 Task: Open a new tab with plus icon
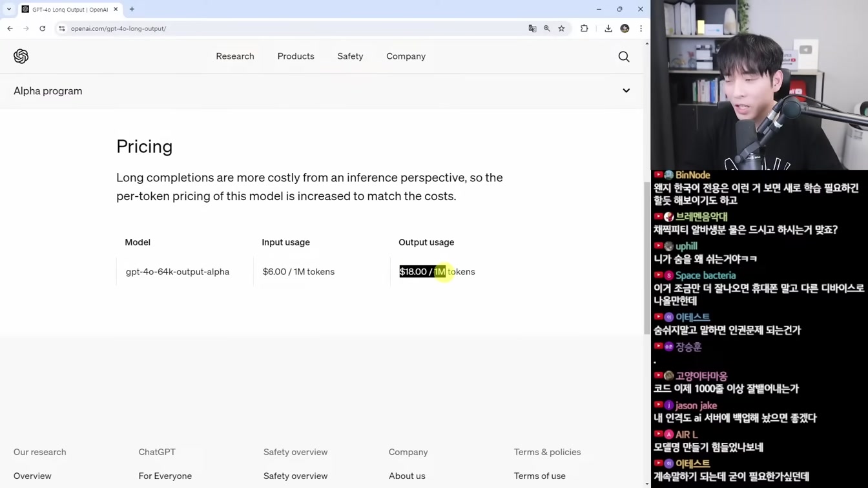point(132,9)
